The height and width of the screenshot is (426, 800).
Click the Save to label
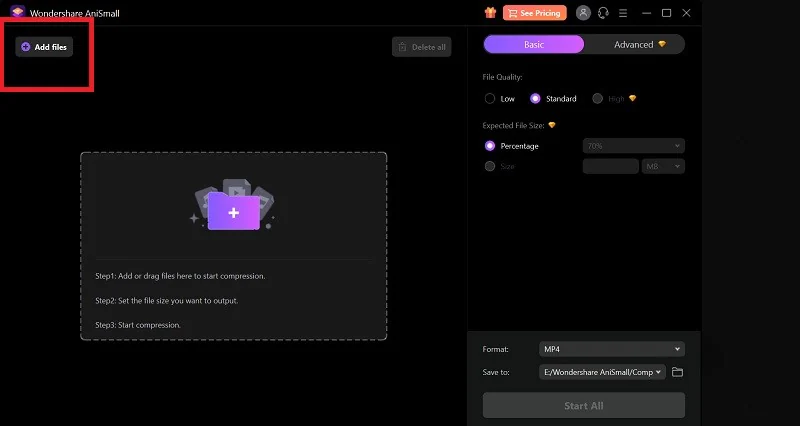496,372
